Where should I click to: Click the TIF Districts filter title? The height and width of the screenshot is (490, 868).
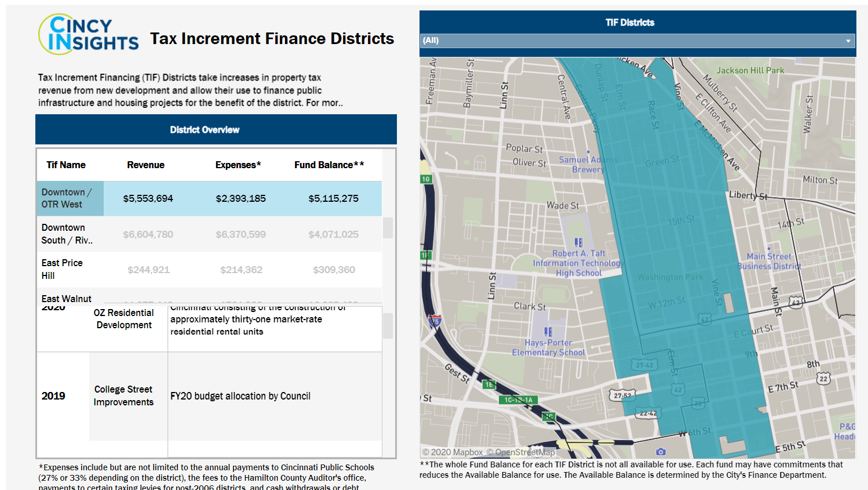pos(630,23)
